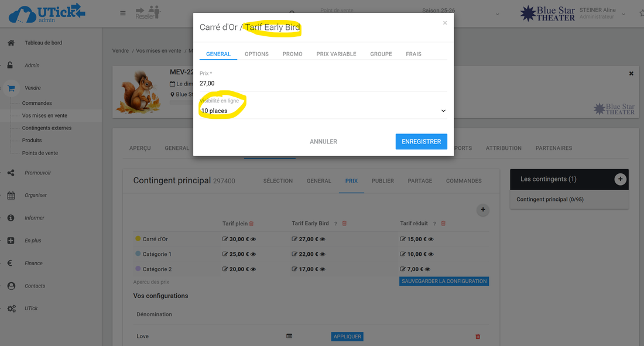The height and width of the screenshot is (346, 644).
Task: Edit the Carré d'Or 30,00 € price
Action: click(225, 239)
